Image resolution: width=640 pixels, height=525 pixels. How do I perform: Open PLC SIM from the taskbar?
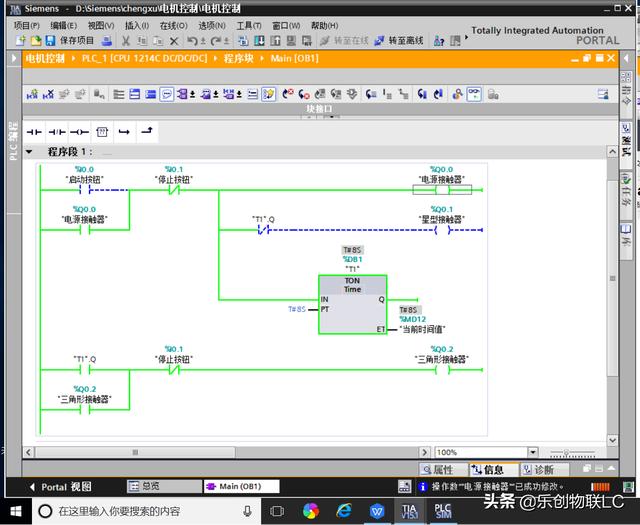point(442,511)
